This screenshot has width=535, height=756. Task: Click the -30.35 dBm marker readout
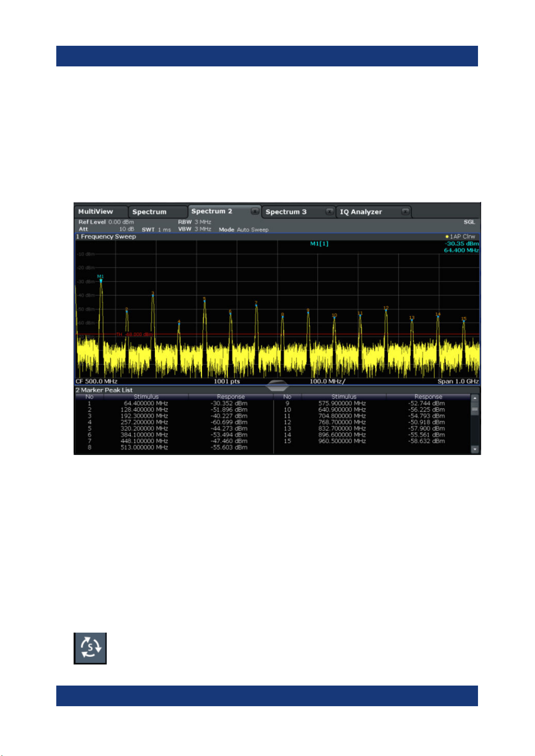(462, 244)
